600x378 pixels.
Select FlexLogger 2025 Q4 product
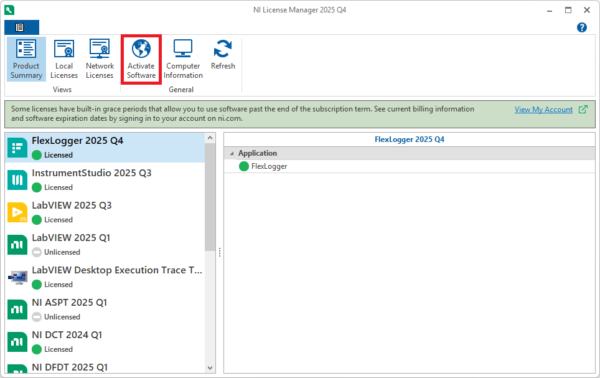coord(105,147)
